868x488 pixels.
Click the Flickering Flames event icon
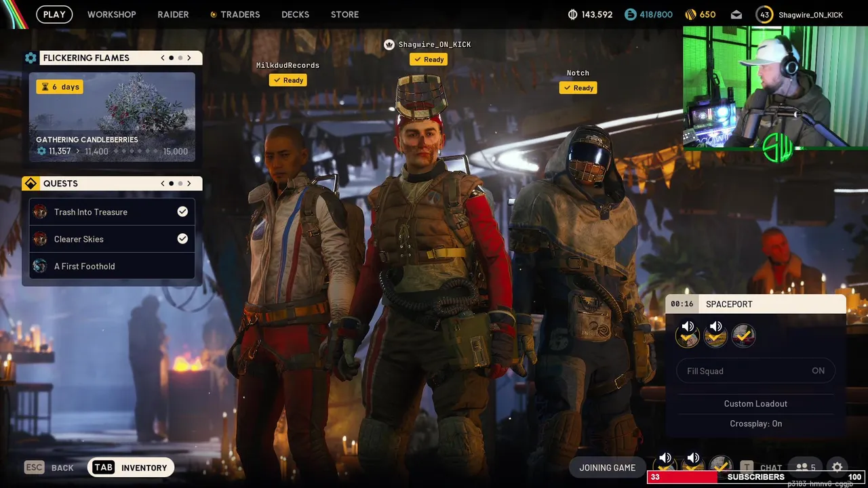coord(31,58)
